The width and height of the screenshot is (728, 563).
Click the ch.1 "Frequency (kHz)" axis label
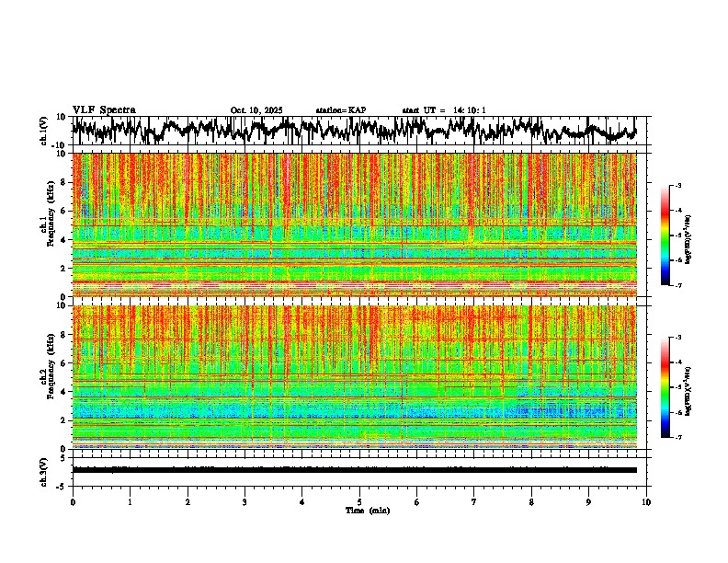tap(51, 214)
